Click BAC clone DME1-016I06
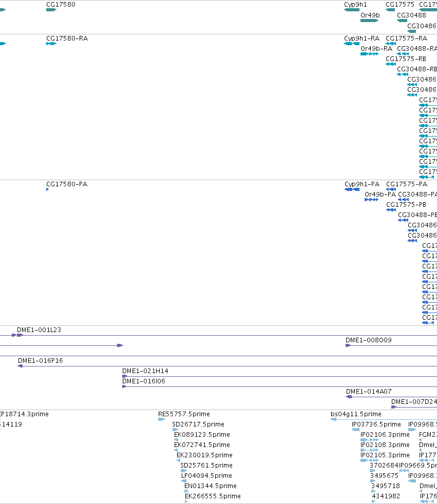The width and height of the screenshot is (437, 504). click(144, 381)
